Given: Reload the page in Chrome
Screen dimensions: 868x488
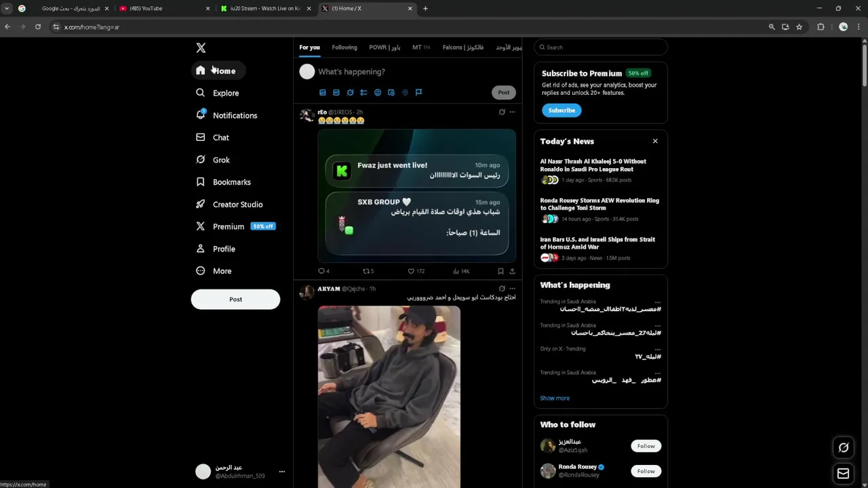Looking at the screenshot, I should [x=38, y=27].
